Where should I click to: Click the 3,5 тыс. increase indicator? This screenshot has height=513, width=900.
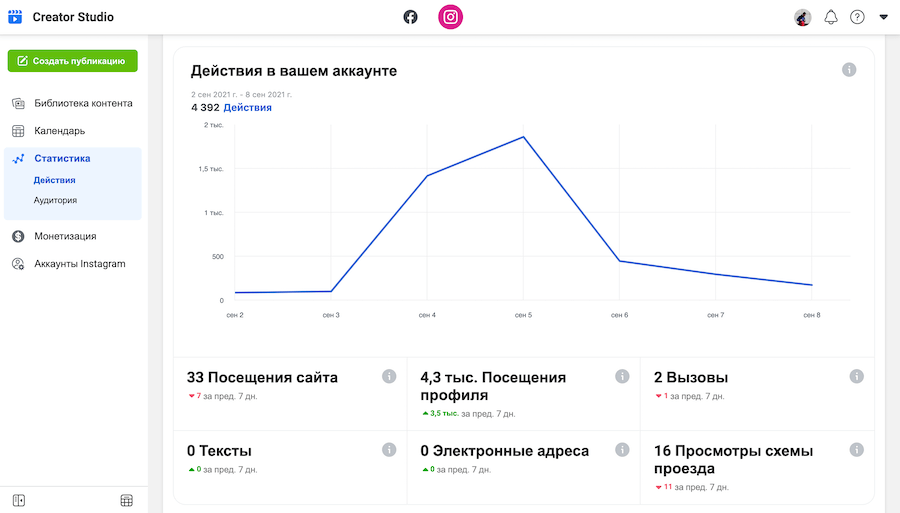pos(441,413)
